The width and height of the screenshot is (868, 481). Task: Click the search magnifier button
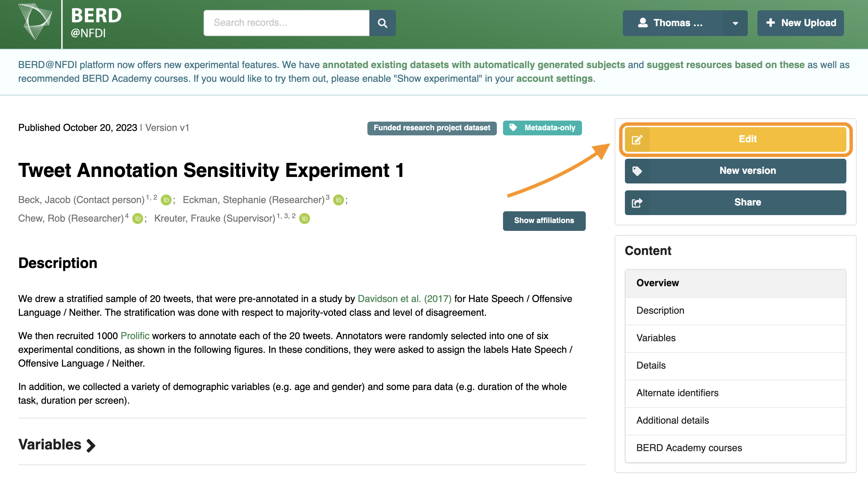(x=382, y=23)
